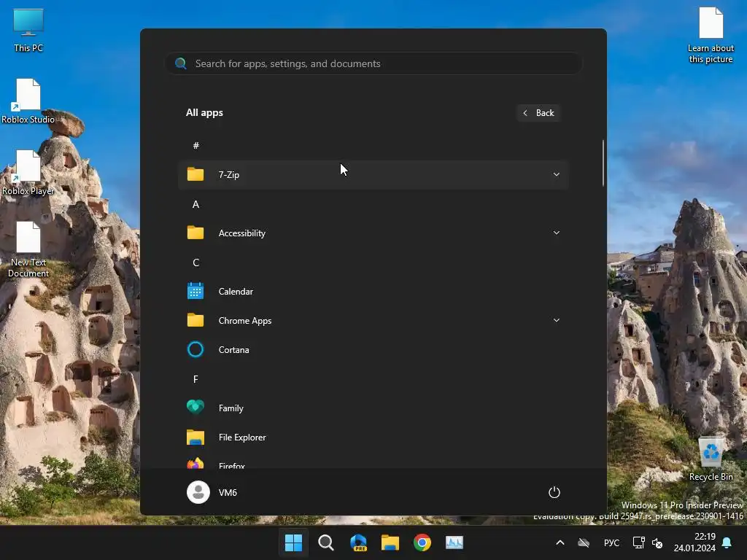The image size is (747, 560).
Task: Select the Recycle Bin desktop icon
Action: (x=711, y=459)
